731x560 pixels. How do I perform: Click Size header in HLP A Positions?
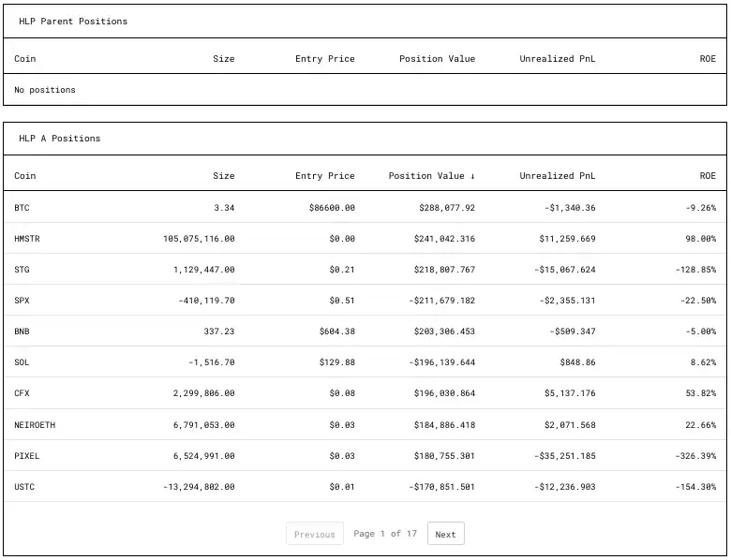pyautogui.click(x=223, y=176)
